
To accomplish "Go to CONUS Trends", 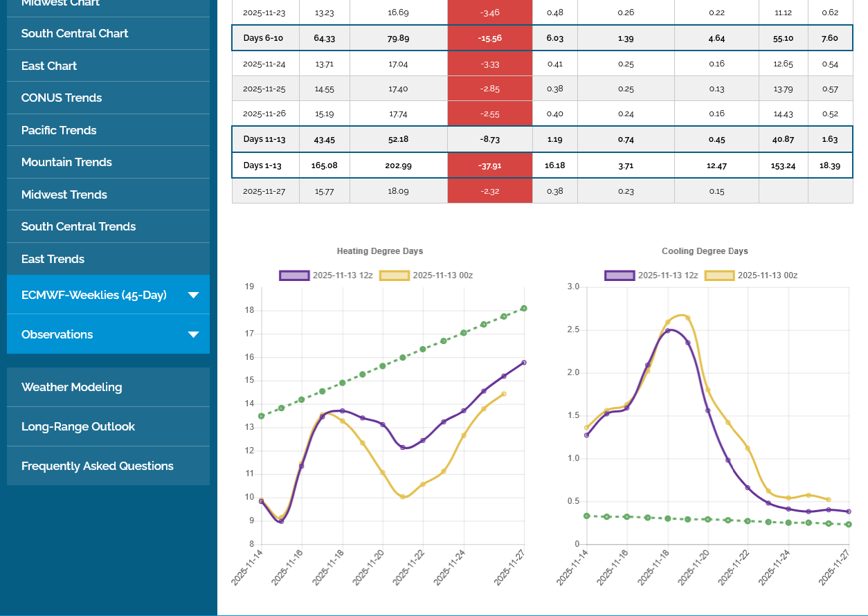I will [62, 98].
